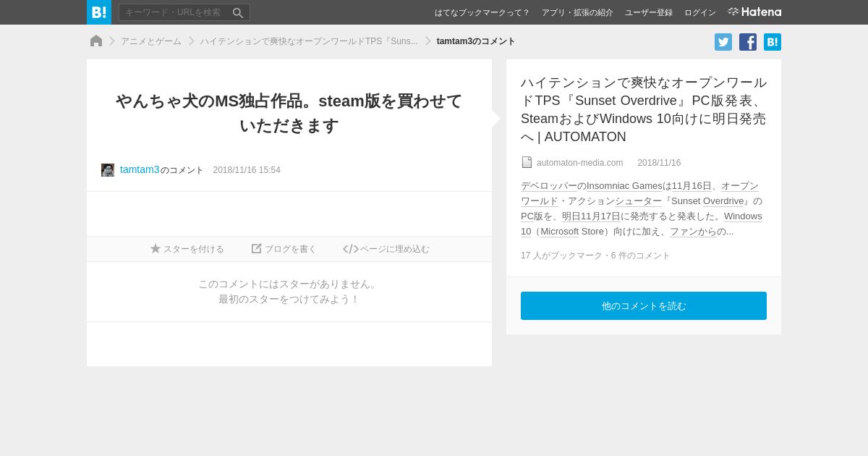Bookmark with Hatena B! share icon
Viewport: 868px width, 456px height.
pyautogui.click(x=773, y=42)
